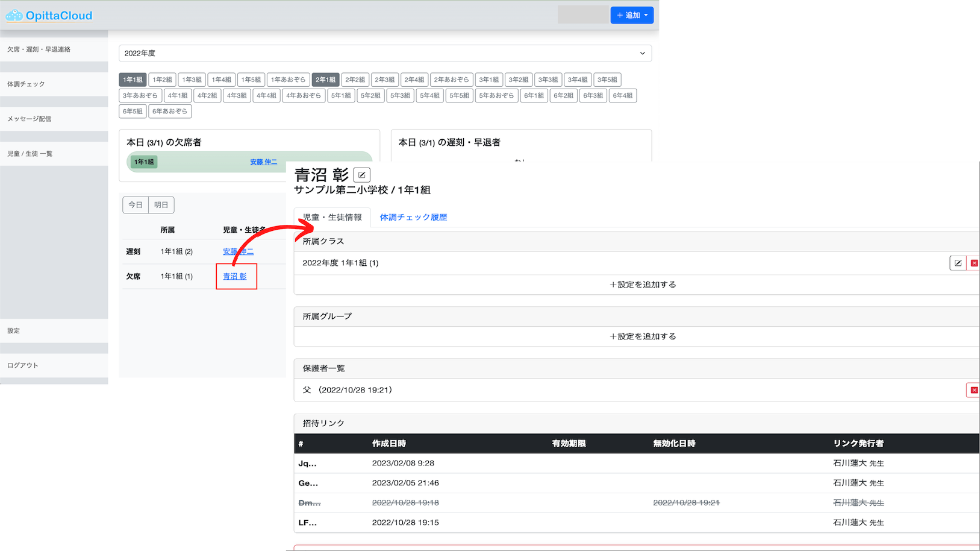Click ログアウト in sidebar

tap(54, 365)
